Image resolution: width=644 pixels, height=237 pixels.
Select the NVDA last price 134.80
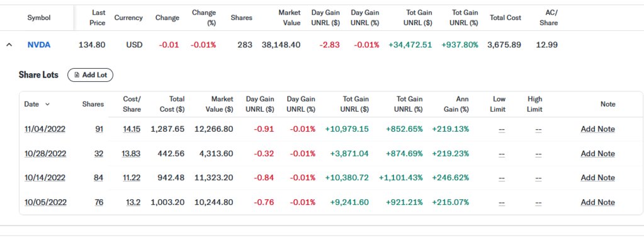click(x=92, y=45)
